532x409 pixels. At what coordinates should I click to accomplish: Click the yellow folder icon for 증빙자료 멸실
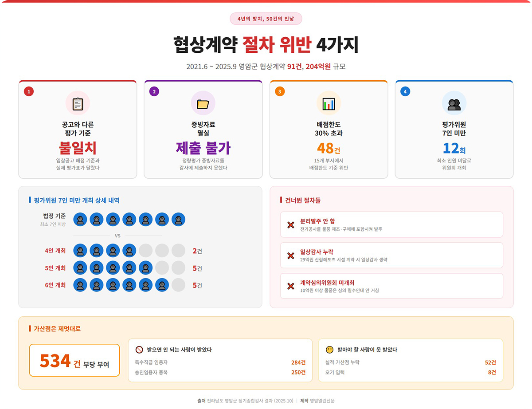pyautogui.click(x=203, y=103)
